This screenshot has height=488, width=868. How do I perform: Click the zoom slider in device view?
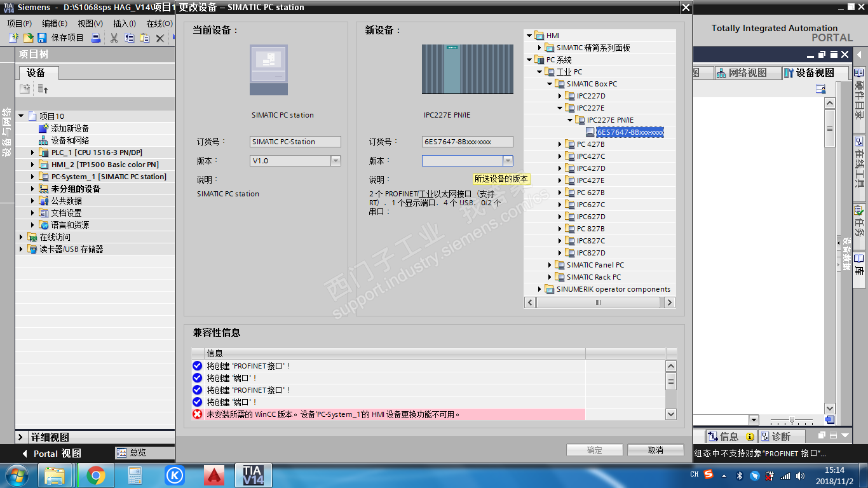pos(792,420)
